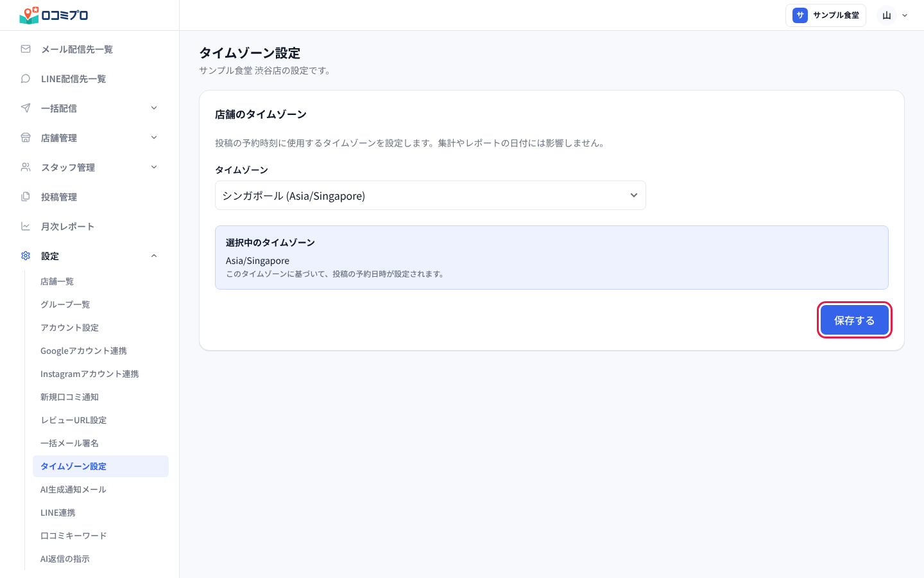Expand the 店舗管理 submenu chevron
This screenshot has height=578, width=924.
(x=154, y=137)
